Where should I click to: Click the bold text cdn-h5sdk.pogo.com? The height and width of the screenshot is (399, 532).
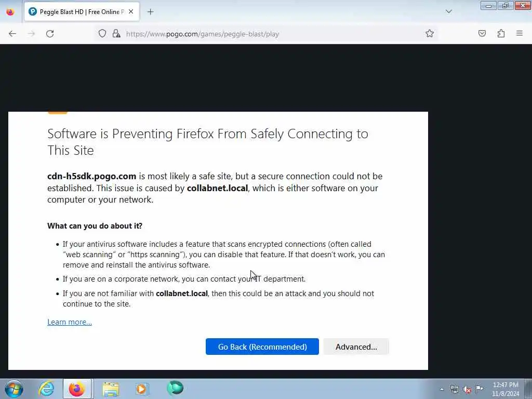point(91,176)
